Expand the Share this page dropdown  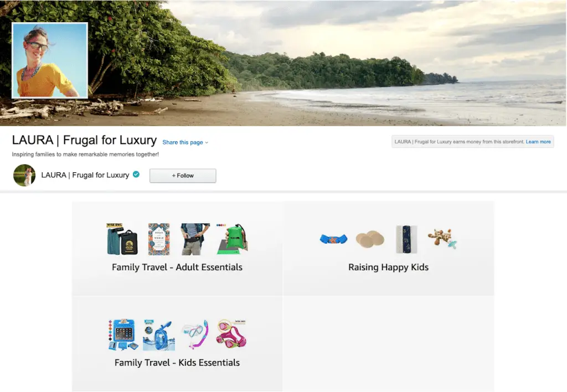click(x=185, y=142)
